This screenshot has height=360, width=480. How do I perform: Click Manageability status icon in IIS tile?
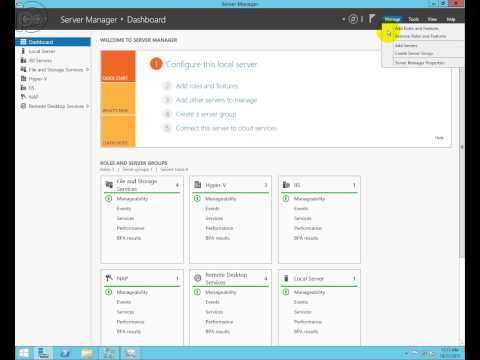pos(286,198)
